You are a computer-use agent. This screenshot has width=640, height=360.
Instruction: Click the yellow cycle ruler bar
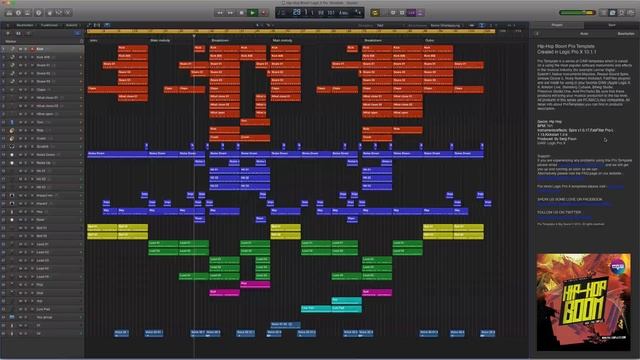pos(291,31)
